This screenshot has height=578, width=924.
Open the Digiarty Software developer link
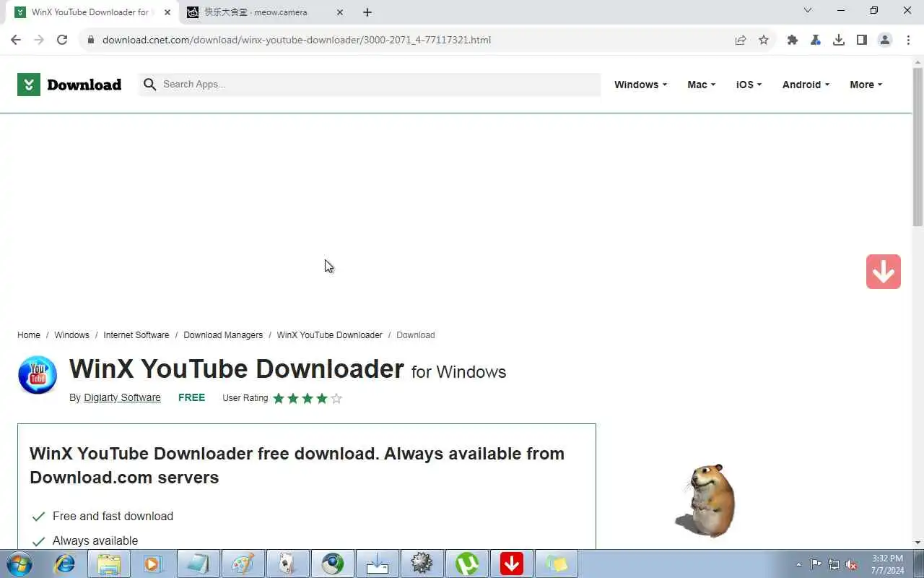pyautogui.click(x=122, y=398)
